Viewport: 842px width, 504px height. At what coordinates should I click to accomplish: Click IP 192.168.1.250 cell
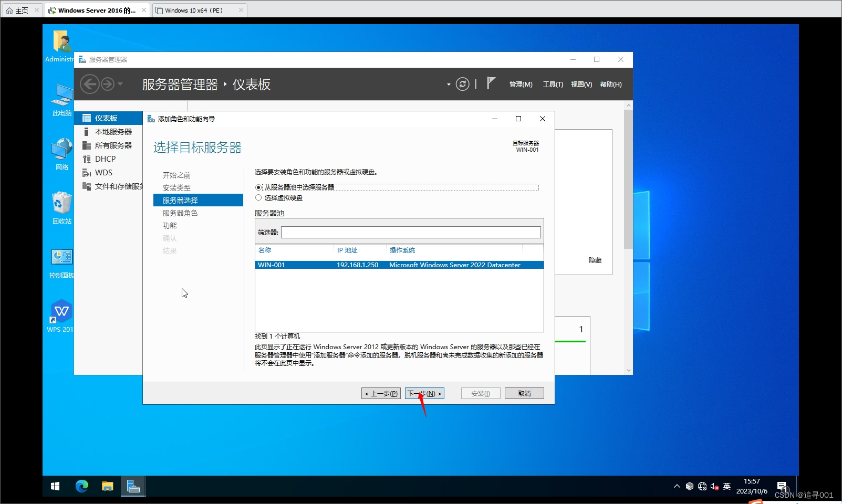click(358, 265)
